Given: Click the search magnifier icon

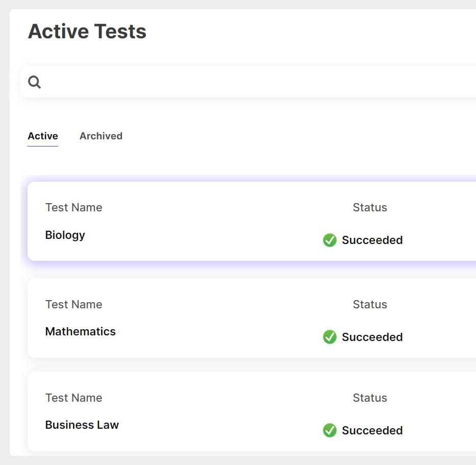Looking at the screenshot, I should [34, 82].
